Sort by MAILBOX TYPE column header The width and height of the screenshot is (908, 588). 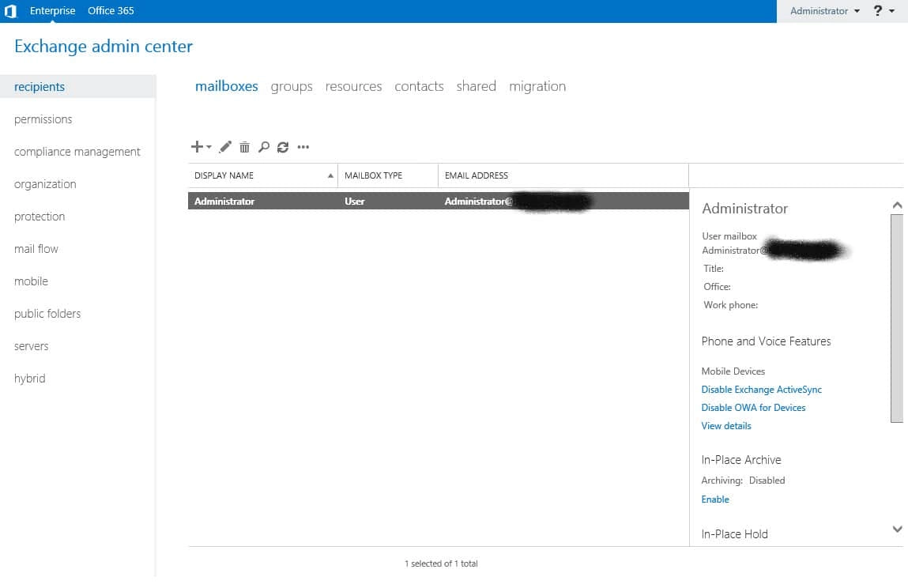(x=388, y=175)
